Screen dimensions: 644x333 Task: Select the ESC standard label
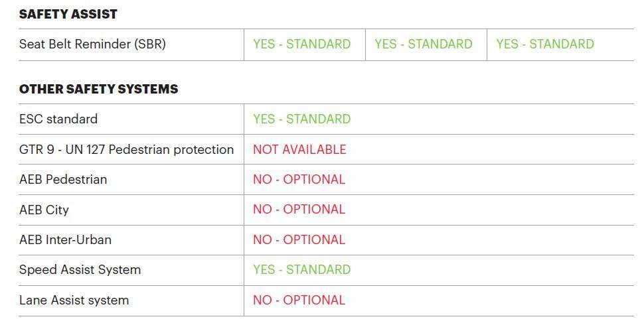58,119
